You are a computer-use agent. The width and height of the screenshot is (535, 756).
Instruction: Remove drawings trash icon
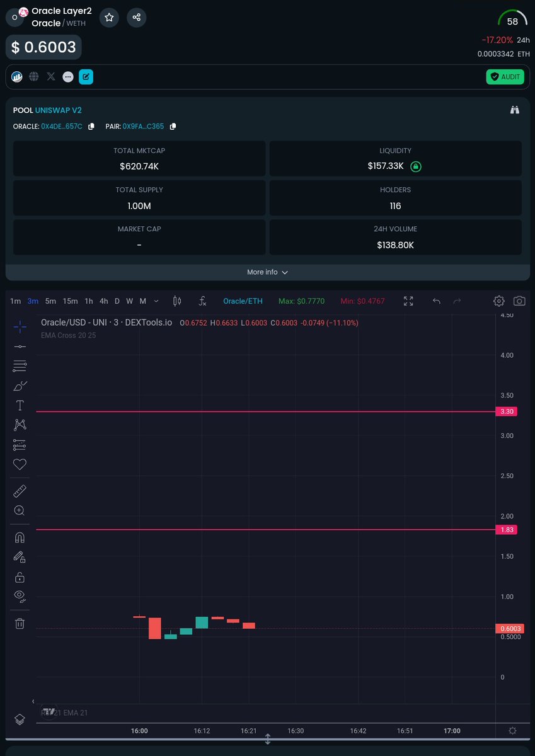(x=20, y=624)
